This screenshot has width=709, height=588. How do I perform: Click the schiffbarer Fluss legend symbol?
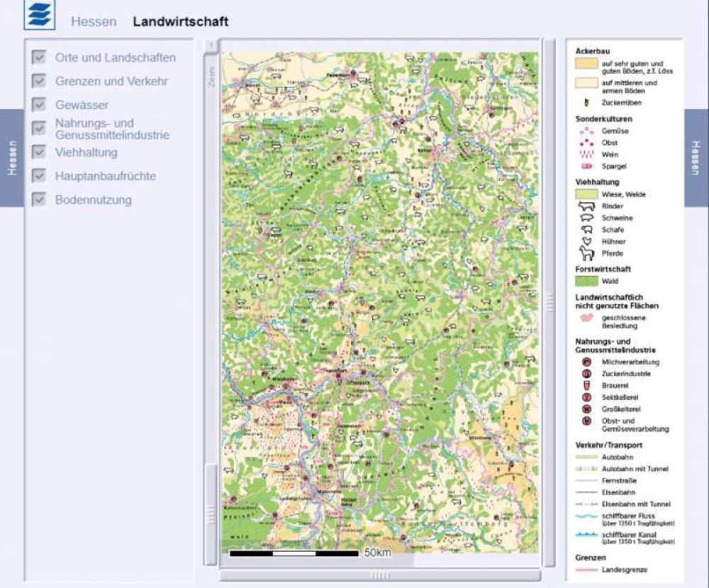[x=586, y=516]
